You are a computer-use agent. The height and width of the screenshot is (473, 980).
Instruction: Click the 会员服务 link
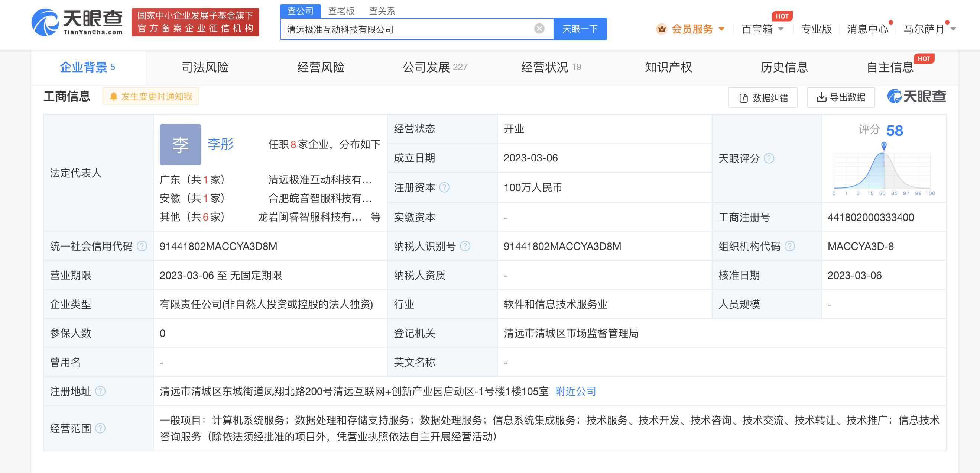pos(692,29)
